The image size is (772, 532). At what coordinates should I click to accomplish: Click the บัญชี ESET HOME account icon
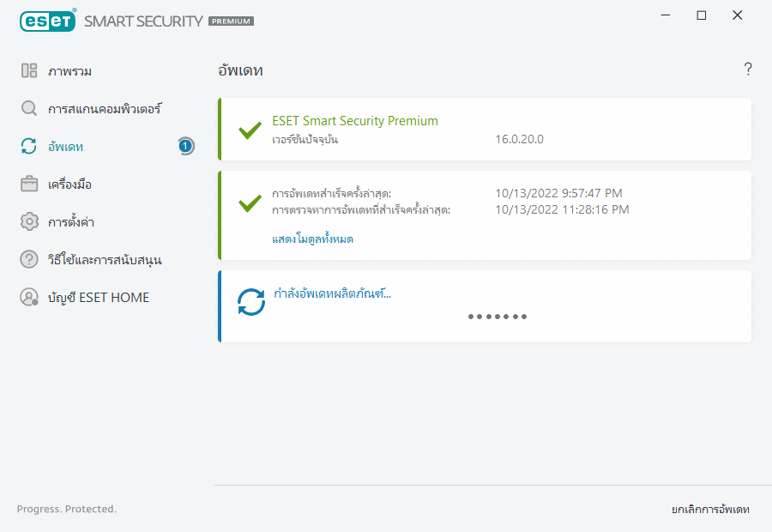pyautogui.click(x=29, y=298)
